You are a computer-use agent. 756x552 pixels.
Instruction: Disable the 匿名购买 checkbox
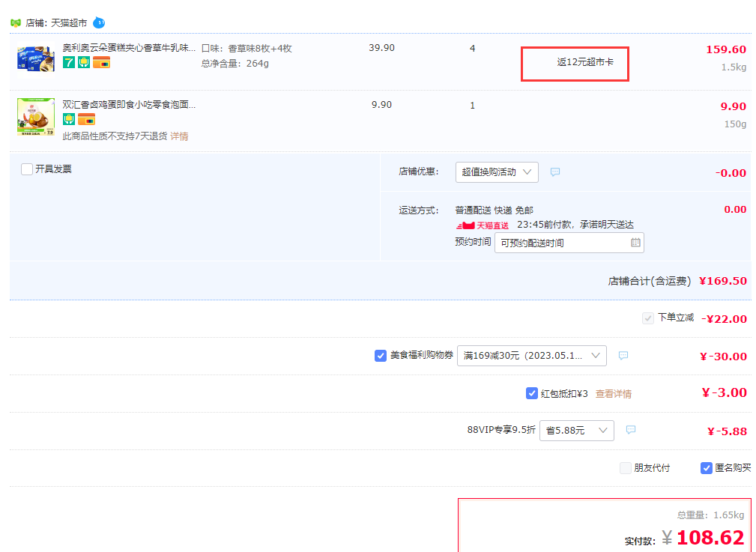[x=707, y=468]
